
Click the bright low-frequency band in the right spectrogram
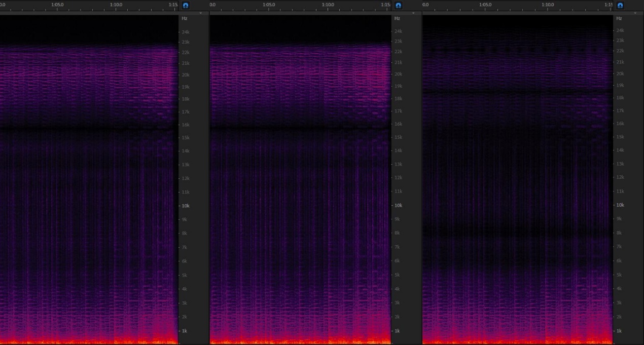(517, 340)
